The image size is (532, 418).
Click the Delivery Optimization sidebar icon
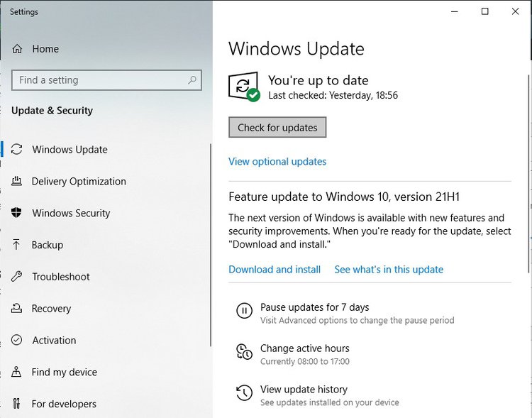(16, 181)
